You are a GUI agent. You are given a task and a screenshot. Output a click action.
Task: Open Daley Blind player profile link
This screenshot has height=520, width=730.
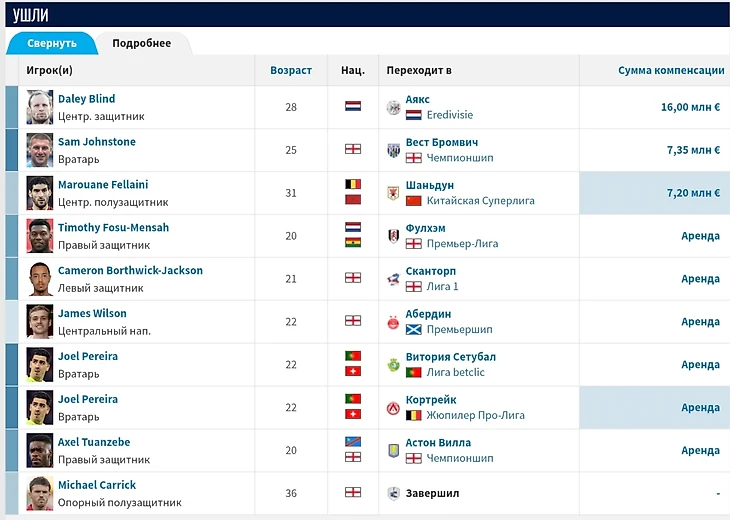pos(86,99)
